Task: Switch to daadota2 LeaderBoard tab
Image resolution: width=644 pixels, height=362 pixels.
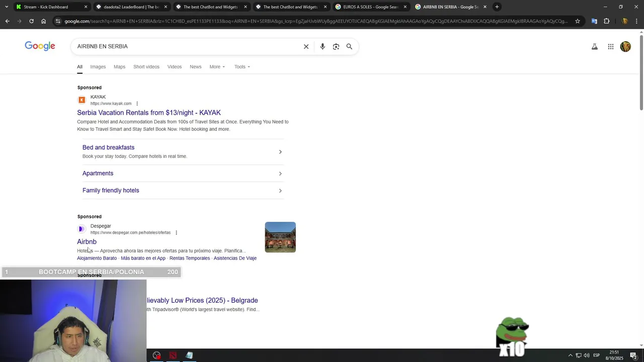Action: tap(131, 7)
